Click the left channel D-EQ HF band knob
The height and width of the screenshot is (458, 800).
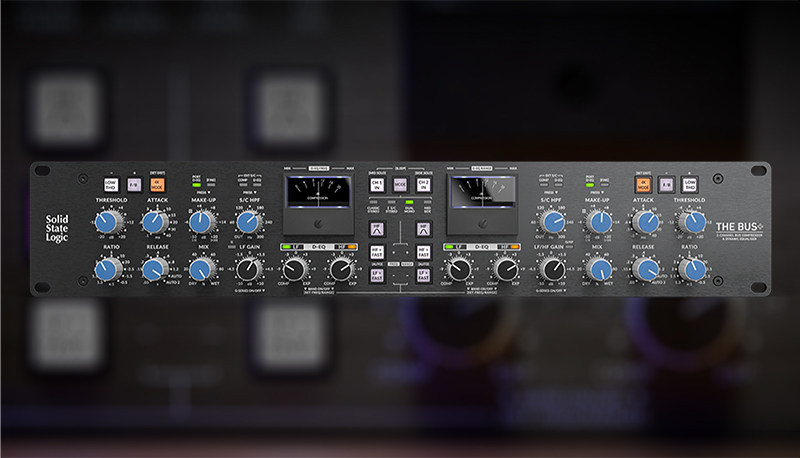tap(341, 269)
